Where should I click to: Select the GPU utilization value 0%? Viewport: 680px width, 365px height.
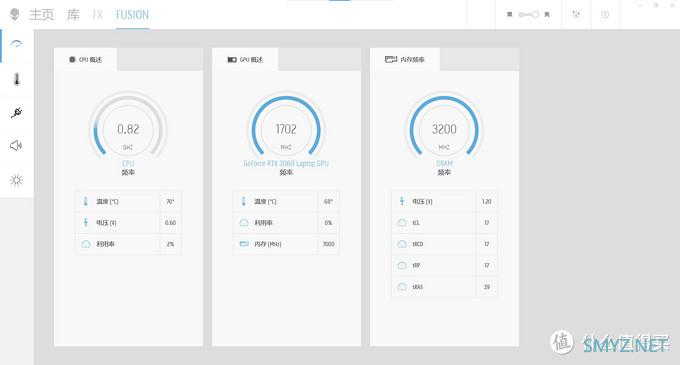coord(328,223)
